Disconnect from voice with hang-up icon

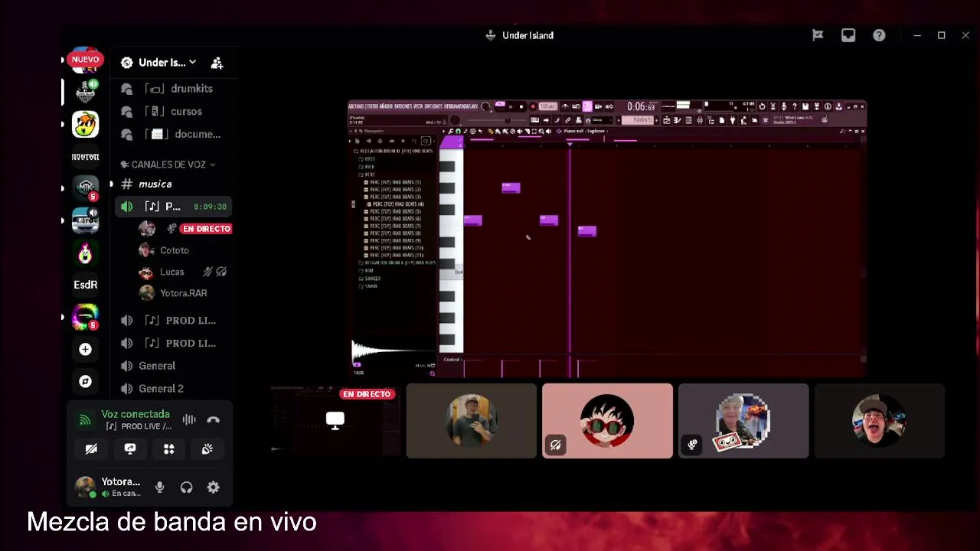click(214, 419)
